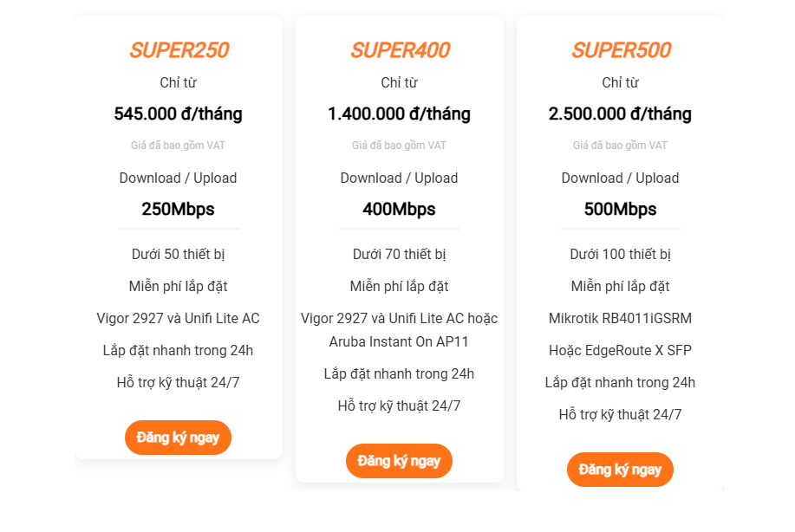795x532 pixels.
Task: Select Dưới 70 thiết bị feature text
Action: click(x=399, y=255)
